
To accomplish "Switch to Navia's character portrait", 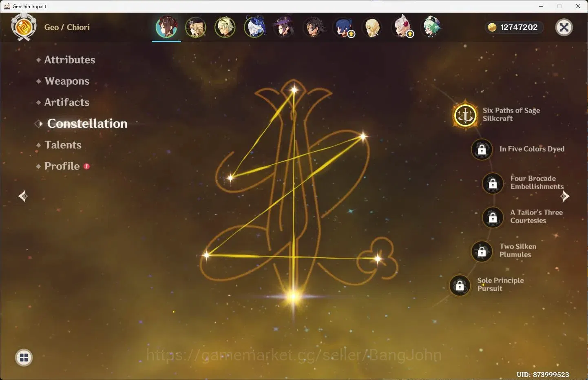I will pos(196,27).
